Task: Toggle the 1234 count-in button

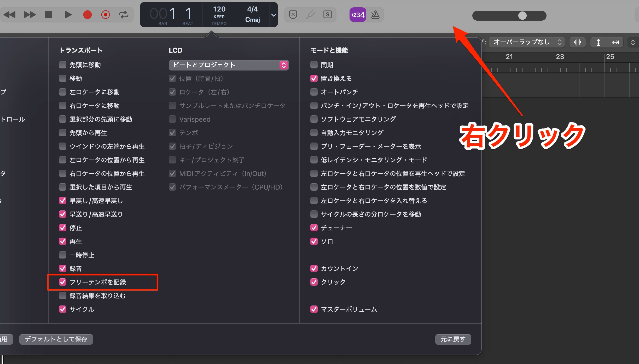Action: click(x=358, y=15)
